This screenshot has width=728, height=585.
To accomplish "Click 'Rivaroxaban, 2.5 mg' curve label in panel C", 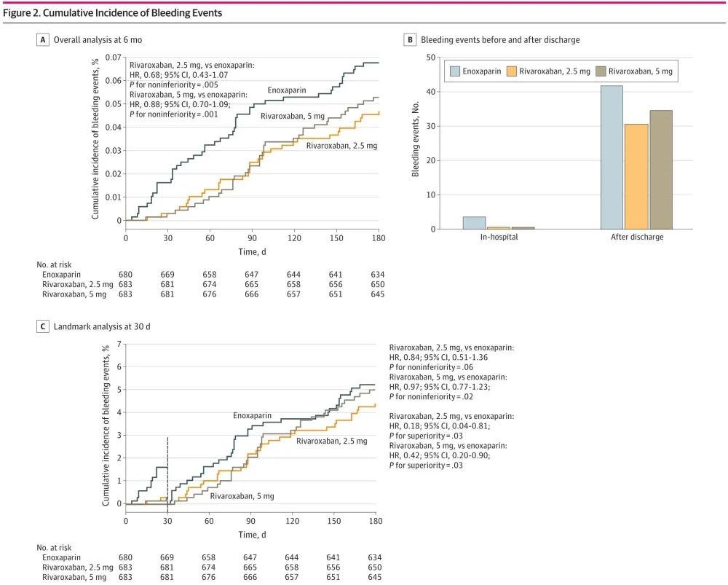I will tap(332, 441).
